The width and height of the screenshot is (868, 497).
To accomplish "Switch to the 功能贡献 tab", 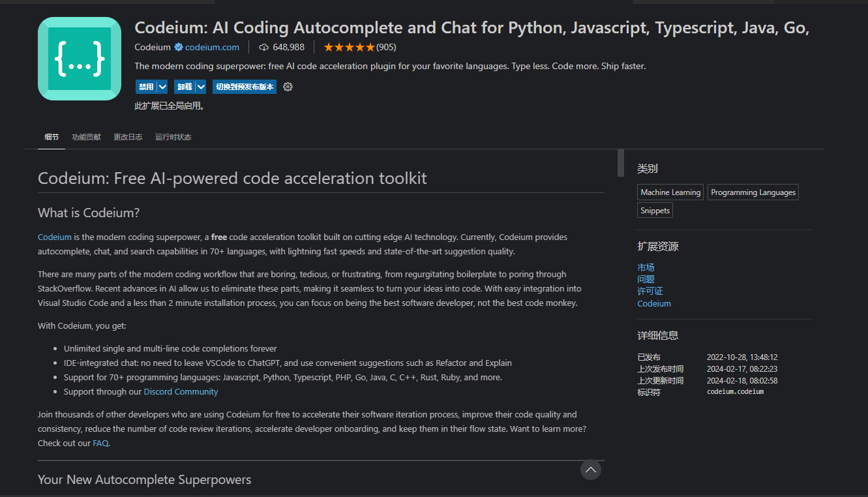I will pyautogui.click(x=86, y=137).
